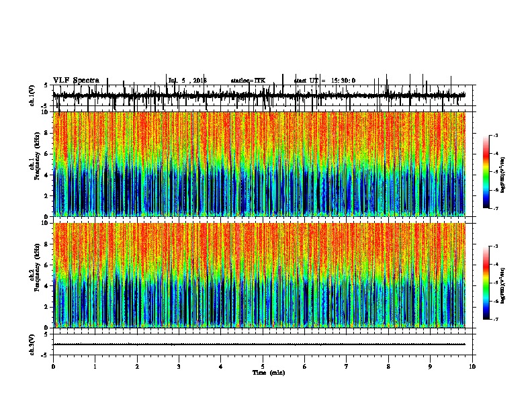
Task: Click the "VLF Spectra" plot title
Action: (76, 81)
